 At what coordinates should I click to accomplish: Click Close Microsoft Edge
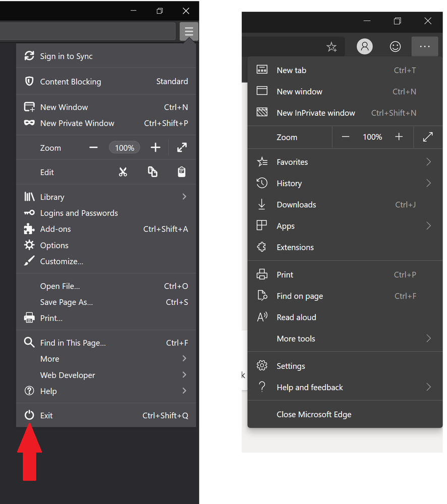pos(314,414)
